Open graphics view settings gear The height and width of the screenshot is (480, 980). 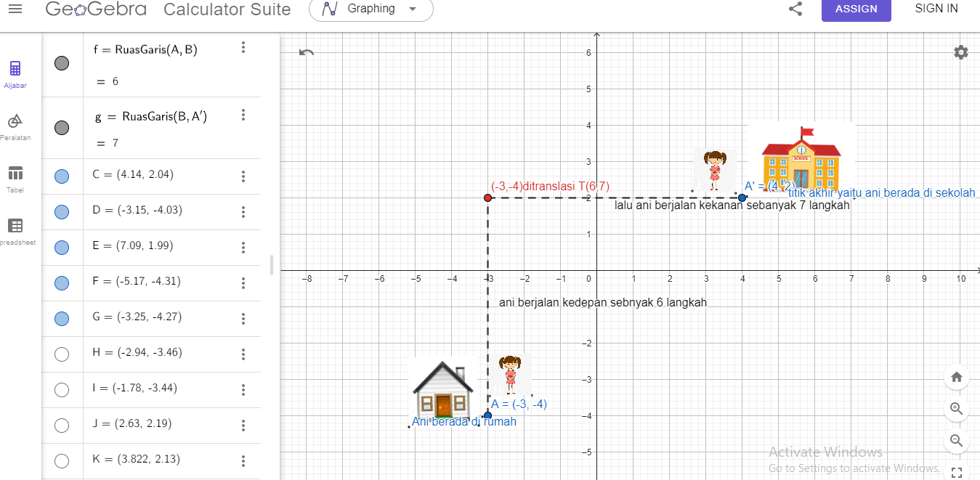[x=960, y=52]
